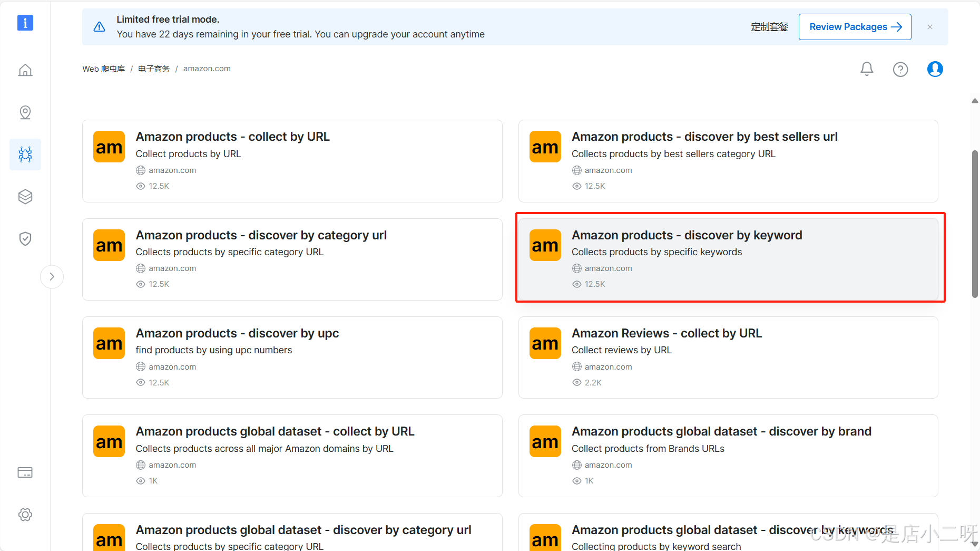This screenshot has width=980, height=551.
Task: Click am logo of discover by upc card
Action: click(x=109, y=343)
